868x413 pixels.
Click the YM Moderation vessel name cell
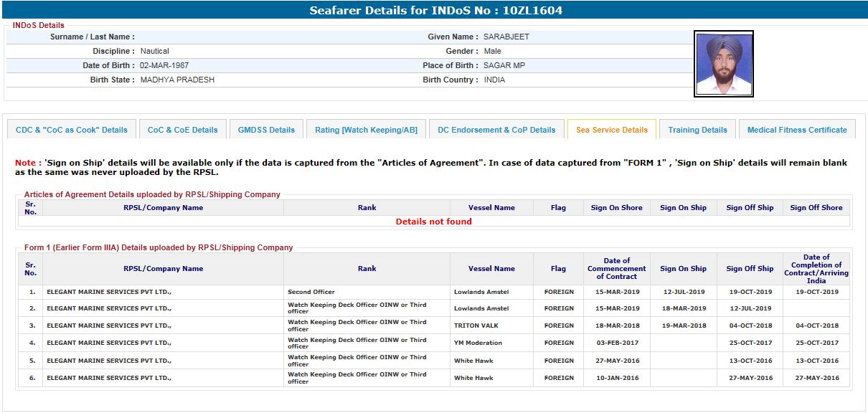pos(478,343)
